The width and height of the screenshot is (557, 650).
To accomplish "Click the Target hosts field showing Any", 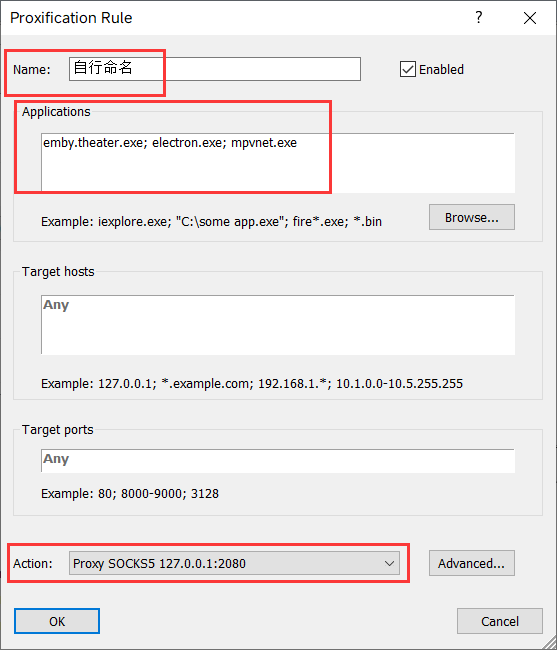I will coord(278,325).
